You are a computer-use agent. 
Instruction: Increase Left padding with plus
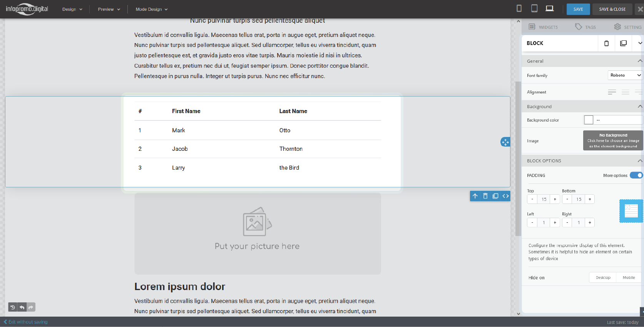(x=555, y=222)
